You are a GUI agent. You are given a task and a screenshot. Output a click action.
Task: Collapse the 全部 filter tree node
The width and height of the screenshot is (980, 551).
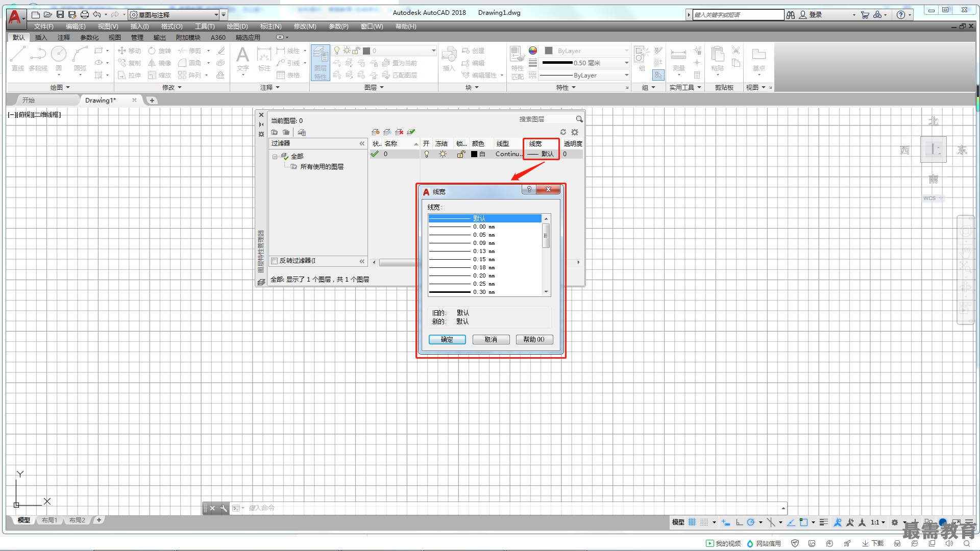tap(275, 157)
